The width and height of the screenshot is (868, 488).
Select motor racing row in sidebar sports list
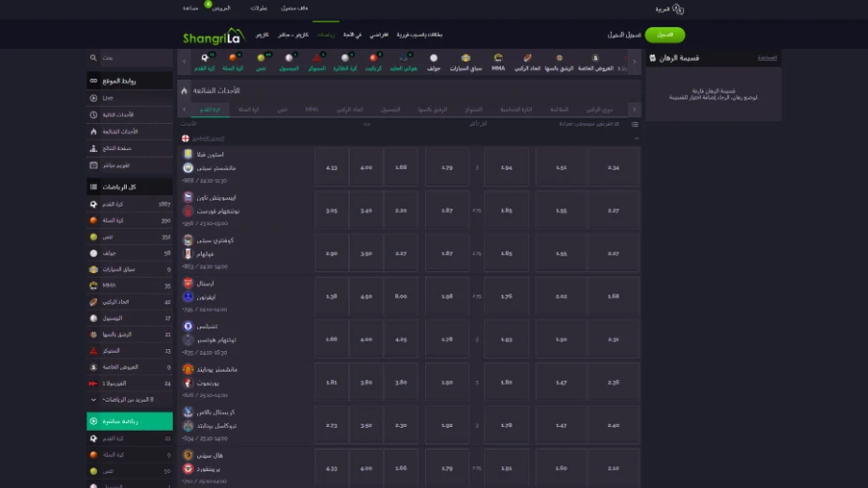pos(129,269)
